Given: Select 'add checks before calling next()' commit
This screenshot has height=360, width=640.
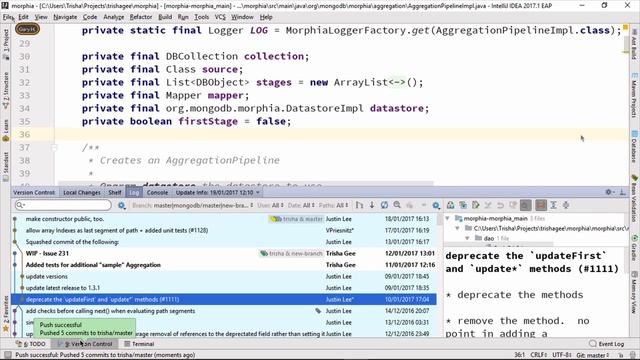Looking at the screenshot, I should [x=224, y=311].
